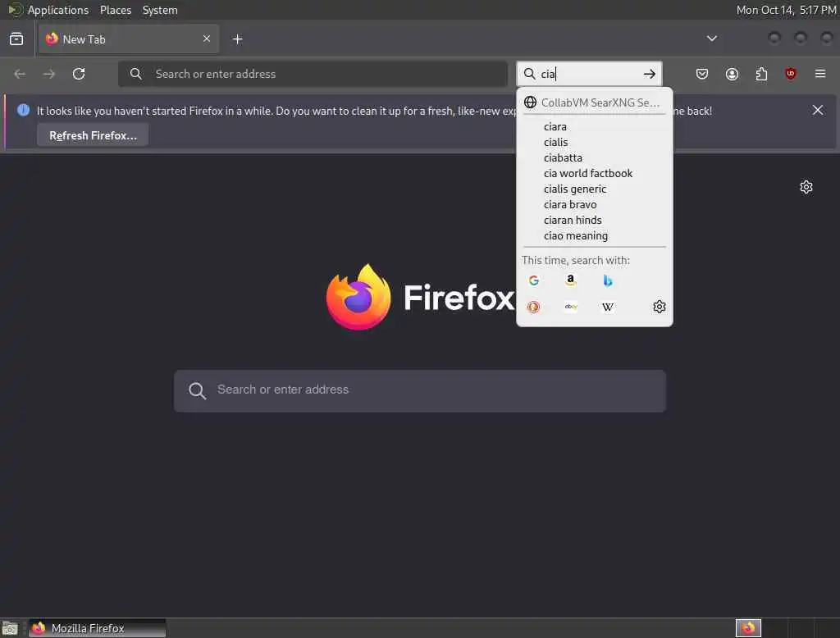
Task: Choose the 'cialis' suggestion
Action: click(x=595, y=143)
